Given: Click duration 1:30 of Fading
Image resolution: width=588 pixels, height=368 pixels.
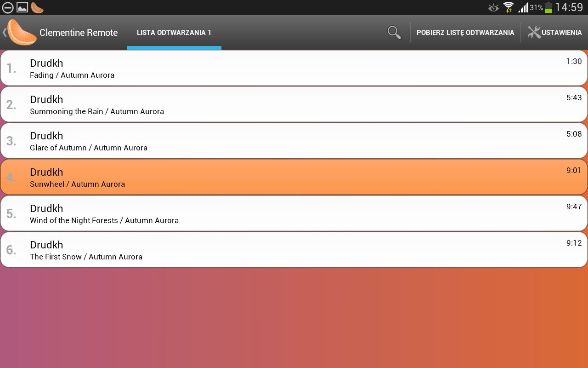Looking at the screenshot, I should pos(574,61).
